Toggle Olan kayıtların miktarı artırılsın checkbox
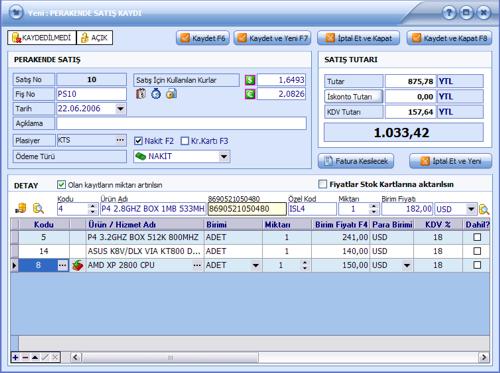Viewport: 500px width, 373px height. [x=61, y=185]
